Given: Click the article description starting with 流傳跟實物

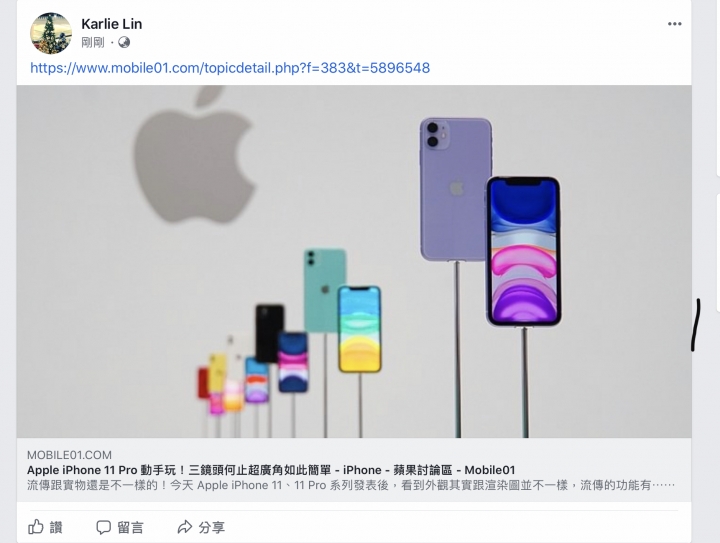Looking at the screenshot, I should (x=351, y=485).
